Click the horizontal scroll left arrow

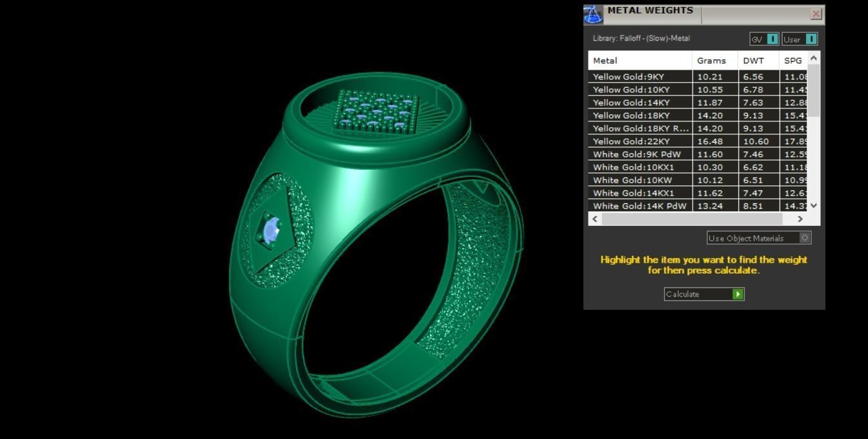595,219
